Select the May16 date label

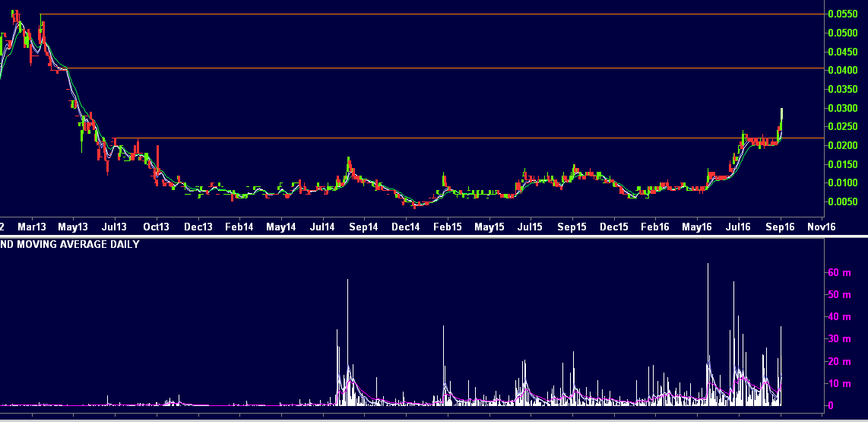697,227
